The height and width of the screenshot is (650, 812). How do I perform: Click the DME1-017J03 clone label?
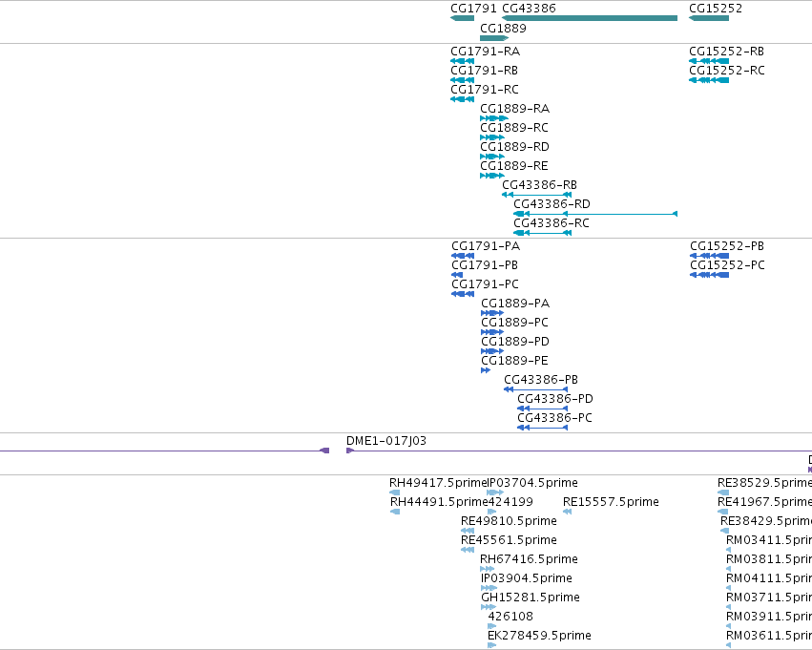coord(386,441)
